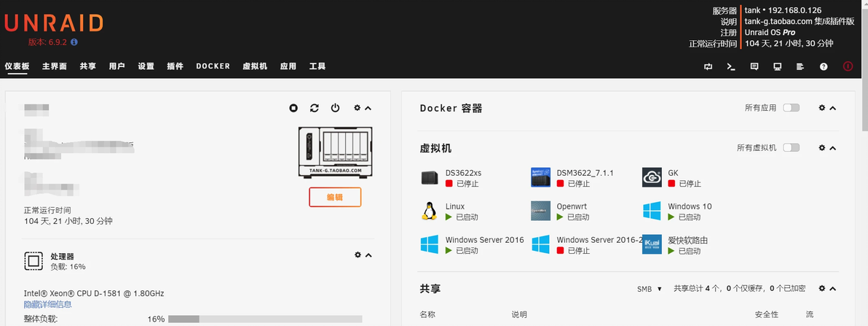This screenshot has height=326, width=868.
Task: Click the Openwrt VM icon
Action: click(541, 211)
